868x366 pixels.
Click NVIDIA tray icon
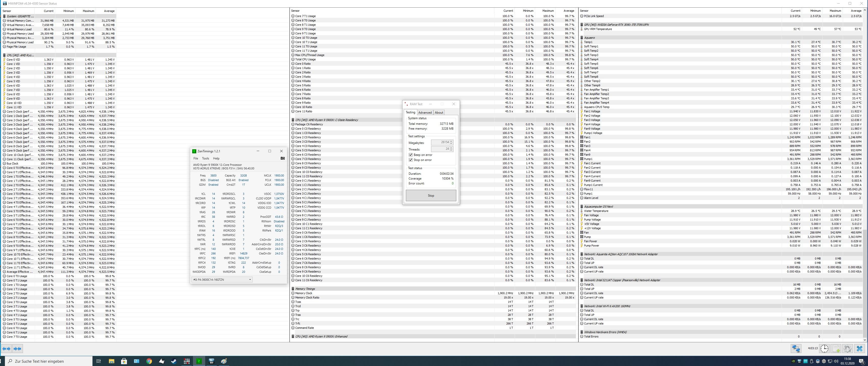coord(793,361)
